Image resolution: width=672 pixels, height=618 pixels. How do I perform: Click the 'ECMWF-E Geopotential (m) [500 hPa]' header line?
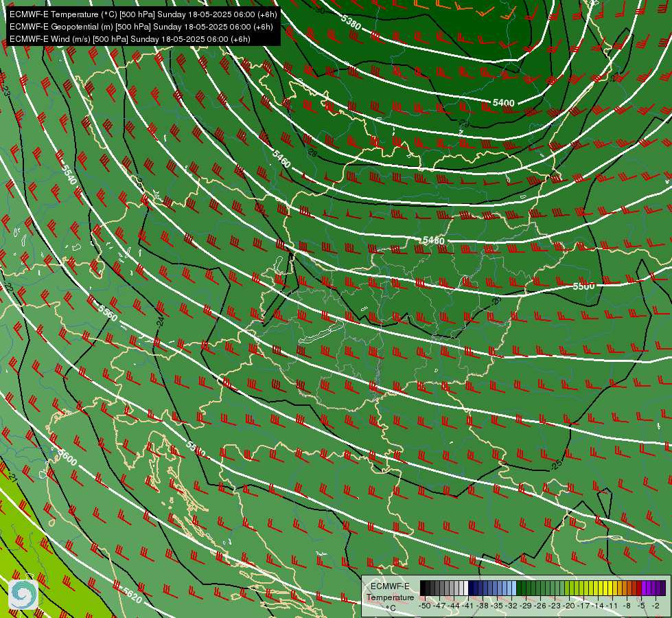pos(141,27)
